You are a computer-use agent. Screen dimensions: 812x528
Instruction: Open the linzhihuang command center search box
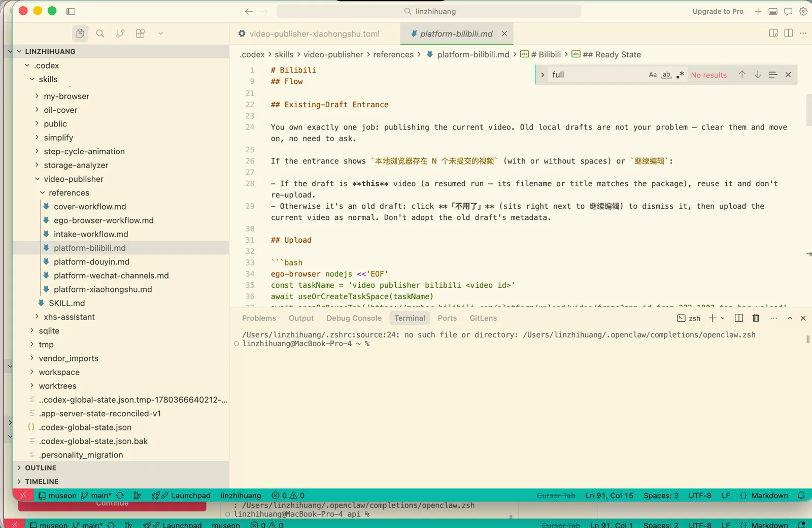tap(429, 11)
